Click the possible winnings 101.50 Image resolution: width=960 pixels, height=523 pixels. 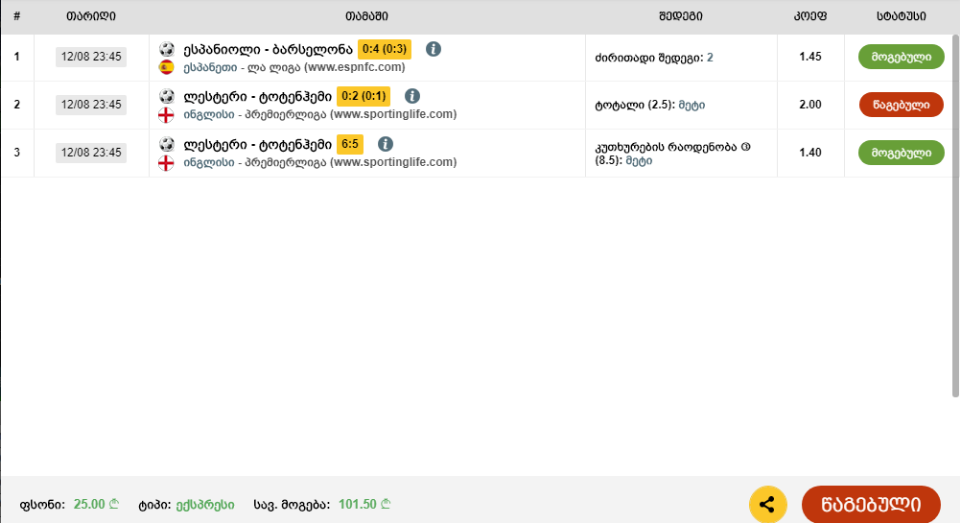[364, 504]
